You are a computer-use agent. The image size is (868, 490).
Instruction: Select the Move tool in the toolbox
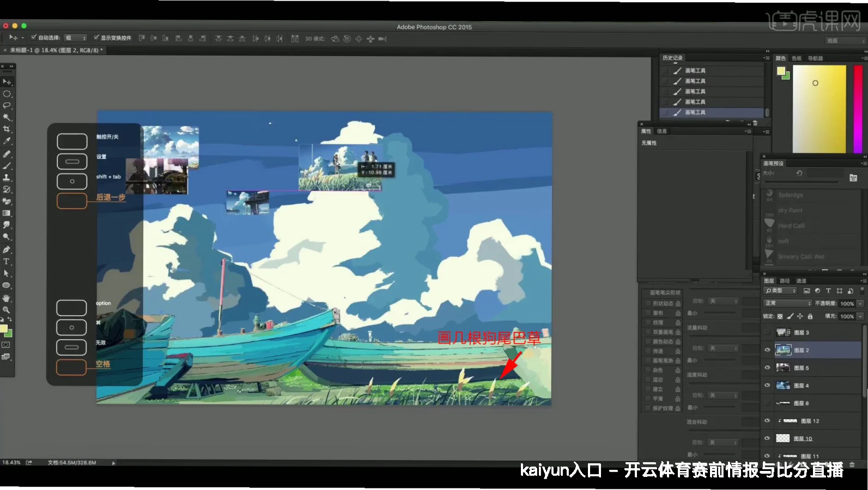7,82
